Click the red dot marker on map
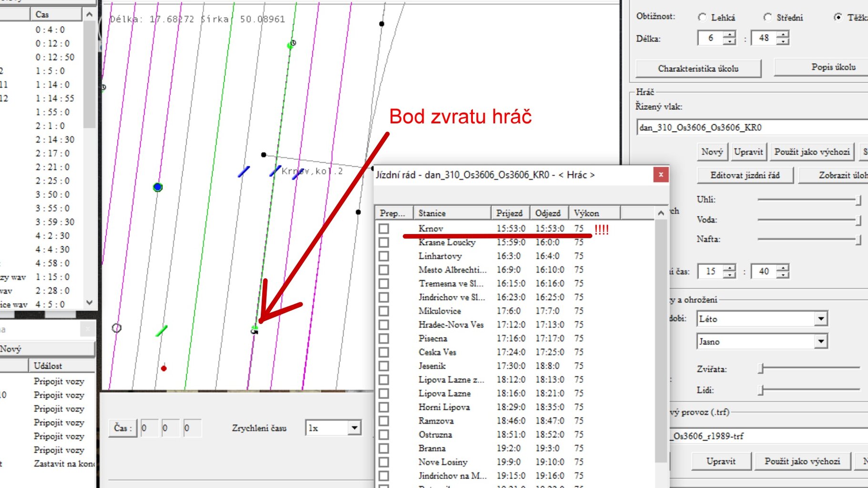 click(163, 368)
